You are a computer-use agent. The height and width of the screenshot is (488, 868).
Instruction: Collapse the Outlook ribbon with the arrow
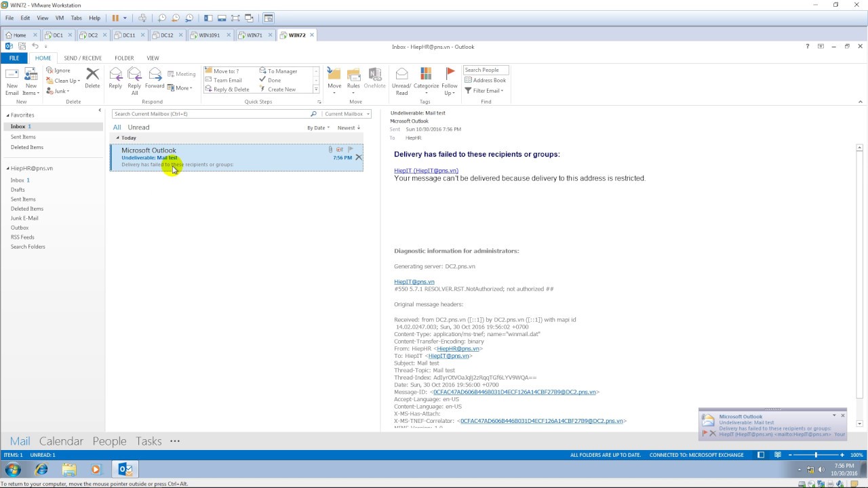(861, 102)
